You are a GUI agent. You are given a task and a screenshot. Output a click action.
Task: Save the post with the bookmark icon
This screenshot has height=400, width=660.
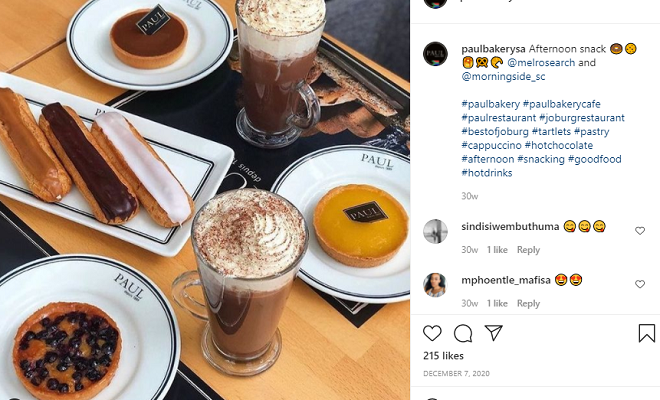(x=647, y=333)
